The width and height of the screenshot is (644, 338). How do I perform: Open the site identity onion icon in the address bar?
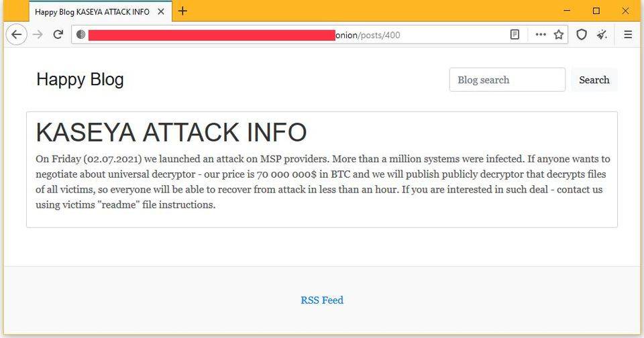[x=81, y=34]
